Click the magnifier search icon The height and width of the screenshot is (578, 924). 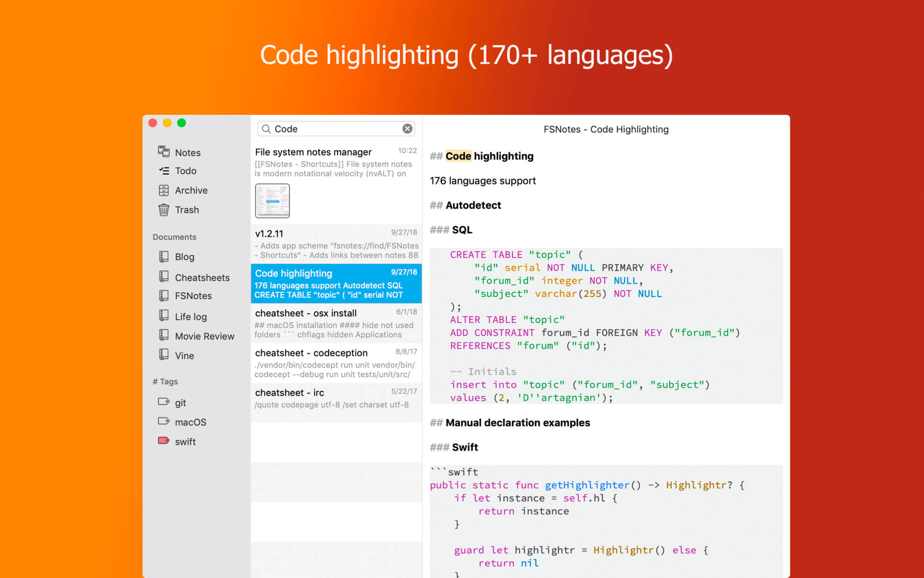tap(266, 129)
